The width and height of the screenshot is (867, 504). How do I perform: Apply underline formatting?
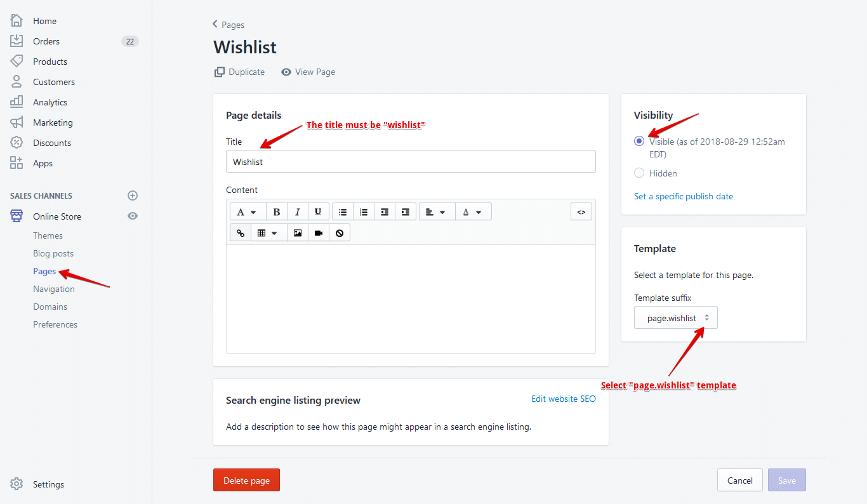tap(318, 211)
